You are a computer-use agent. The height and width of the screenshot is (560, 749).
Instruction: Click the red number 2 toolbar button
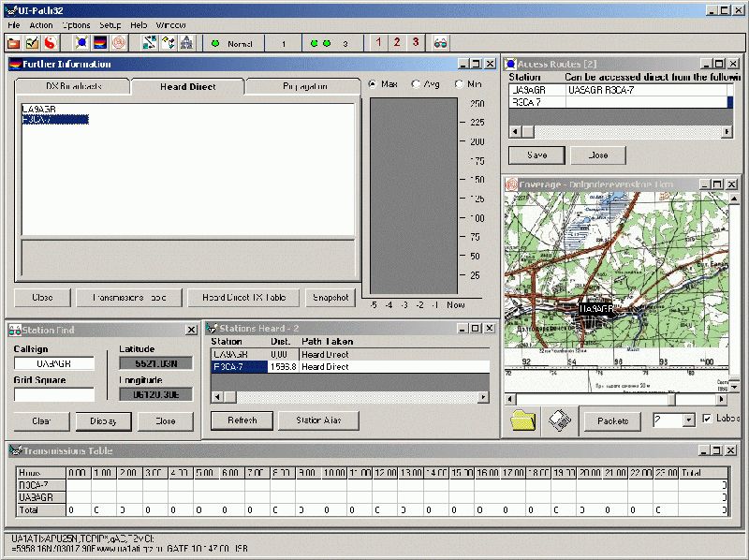coord(396,43)
